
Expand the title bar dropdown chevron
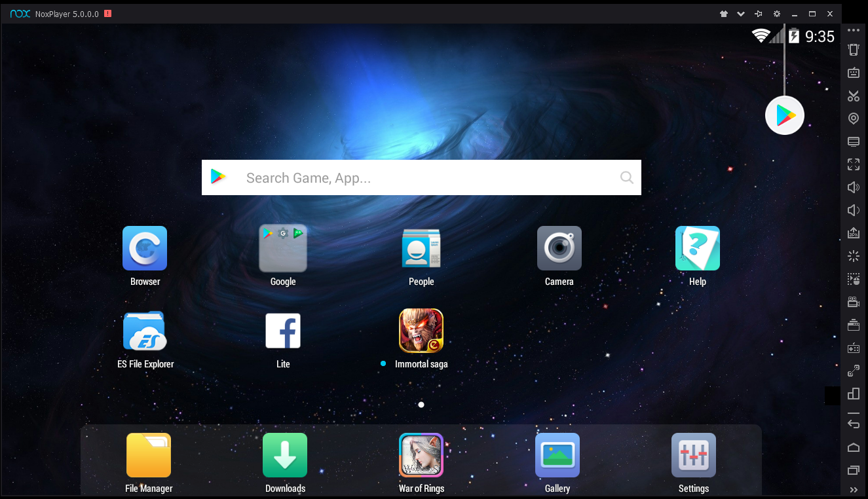click(x=741, y=14)
